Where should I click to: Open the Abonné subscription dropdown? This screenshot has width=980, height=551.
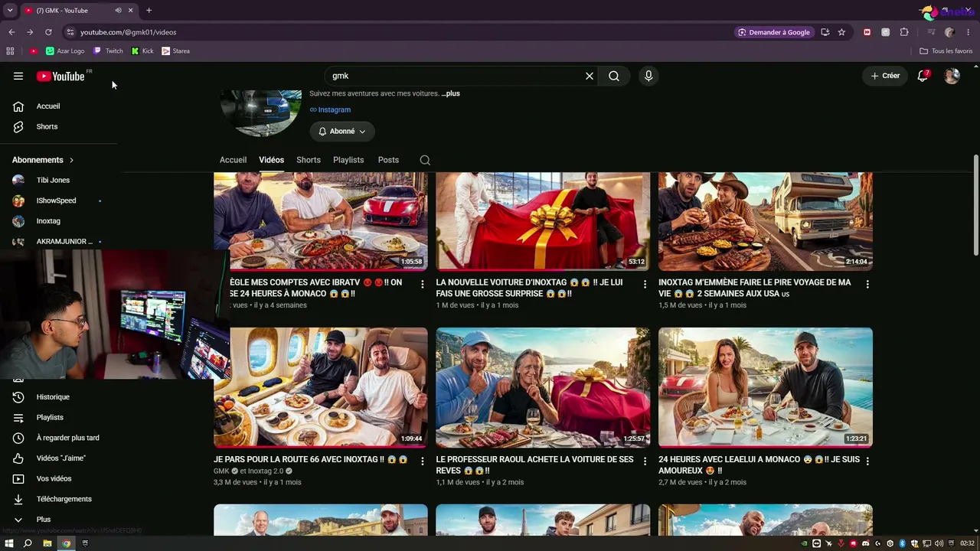pyautogui.click(x=342, y=132)
